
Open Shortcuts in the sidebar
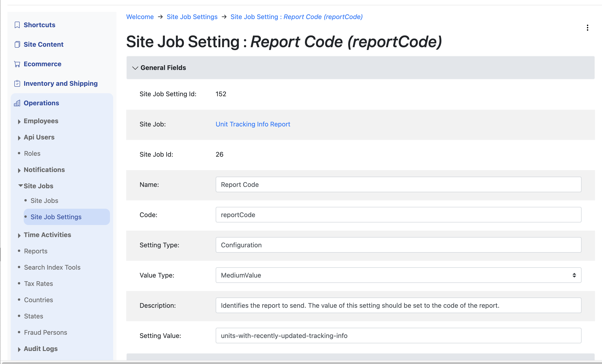(x=39, y=25)
